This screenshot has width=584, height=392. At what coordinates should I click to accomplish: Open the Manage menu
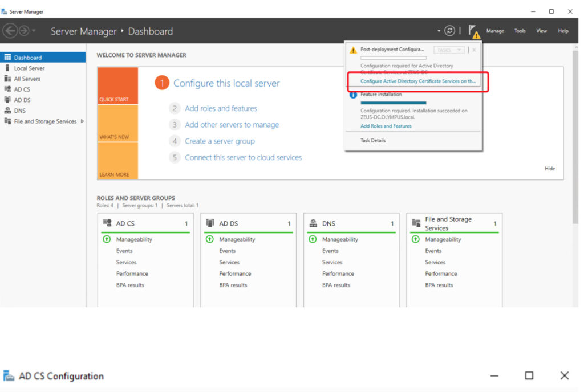(494, 31)
